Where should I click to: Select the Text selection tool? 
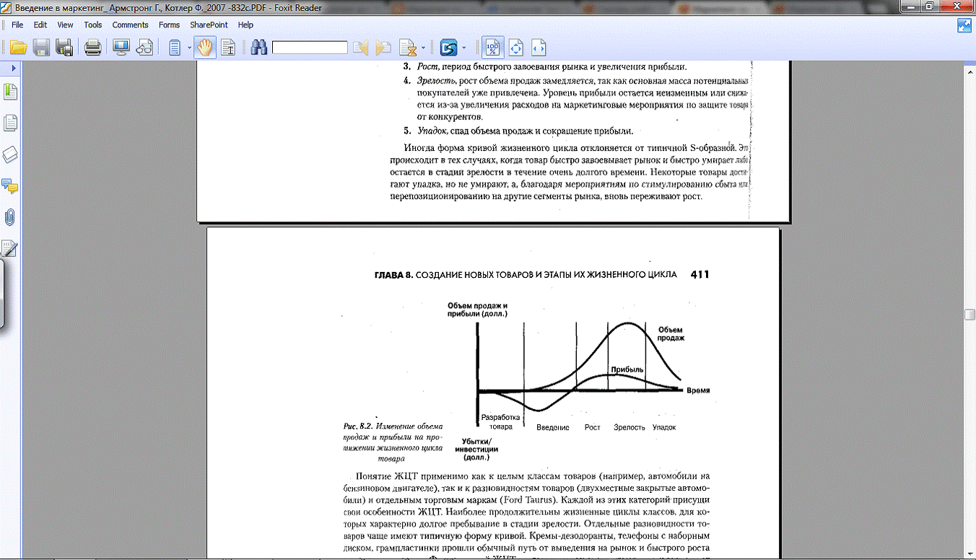click(x=229, y=48)
